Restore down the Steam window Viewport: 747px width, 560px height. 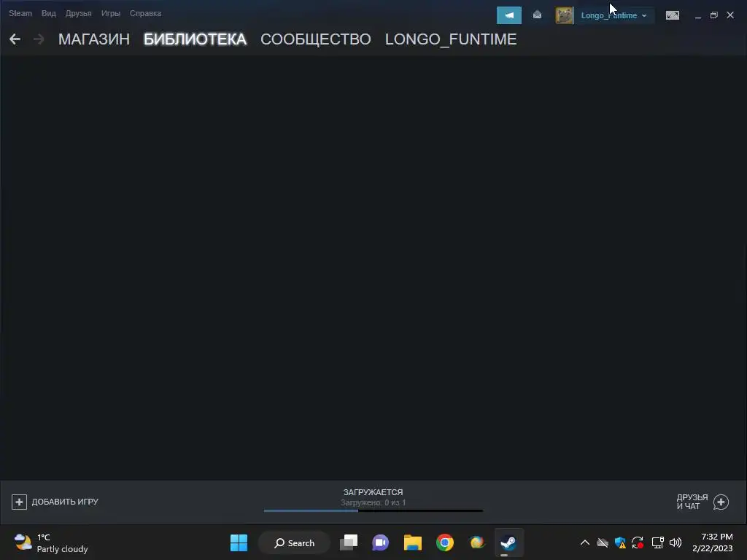point(713,15)
